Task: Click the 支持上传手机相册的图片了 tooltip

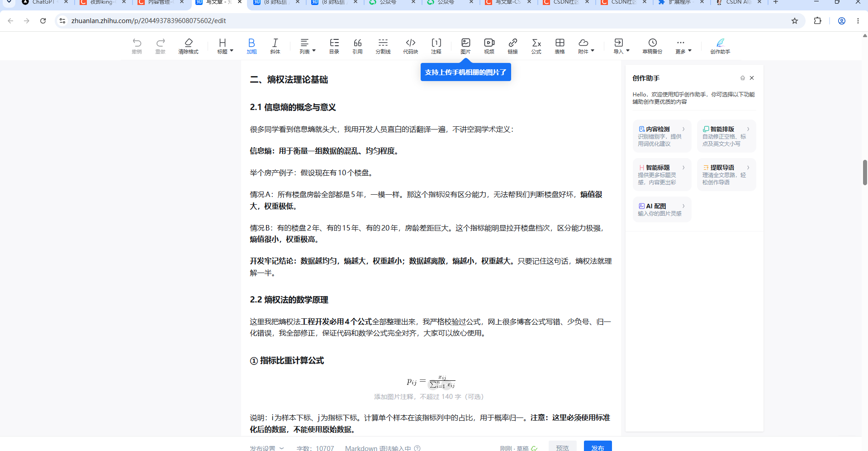Action: tap(465, 72)
